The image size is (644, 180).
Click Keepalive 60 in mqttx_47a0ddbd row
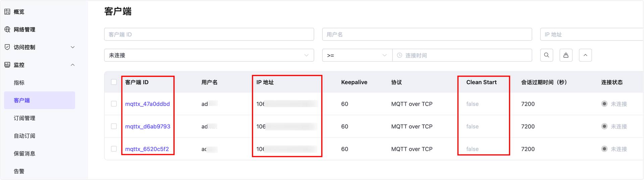(344, 104)
